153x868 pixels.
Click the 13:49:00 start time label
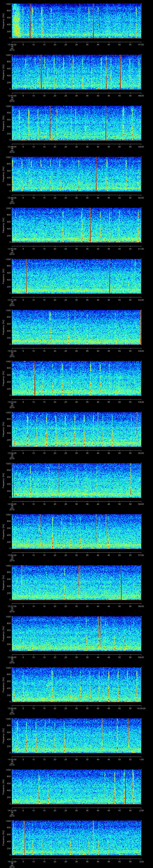12,198
